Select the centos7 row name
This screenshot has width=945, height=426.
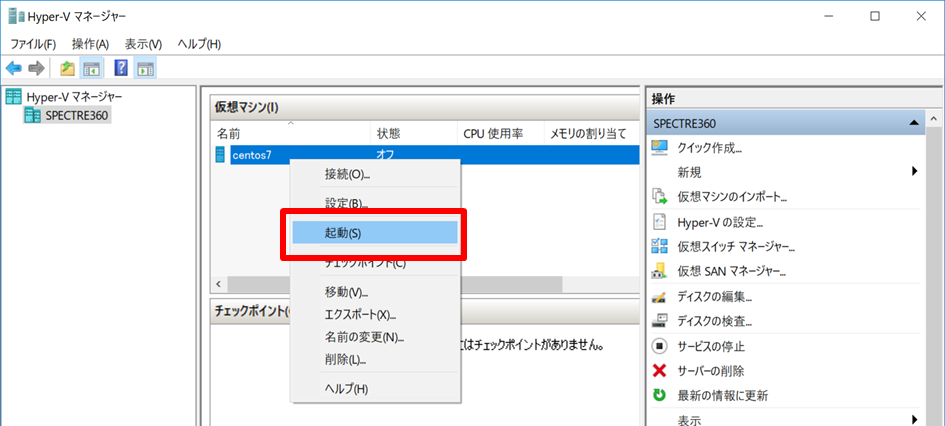click(x=252, y=155)
